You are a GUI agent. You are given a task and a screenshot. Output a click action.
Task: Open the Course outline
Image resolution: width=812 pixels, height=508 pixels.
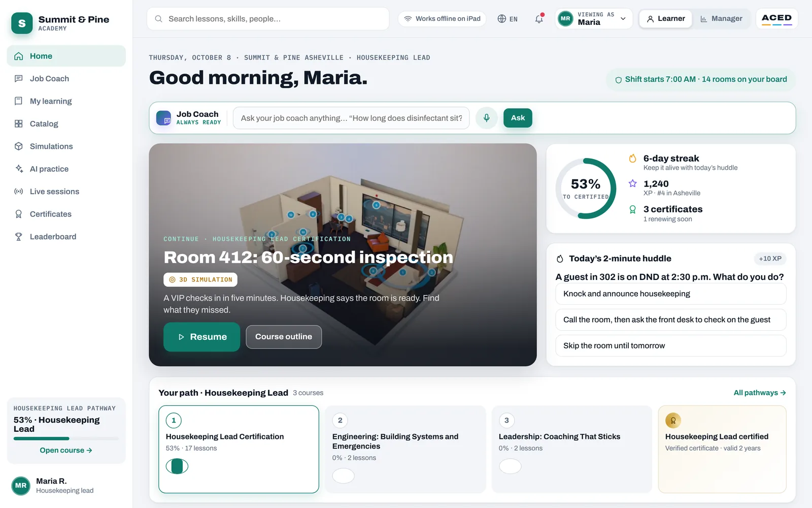(x=284, y=337)
